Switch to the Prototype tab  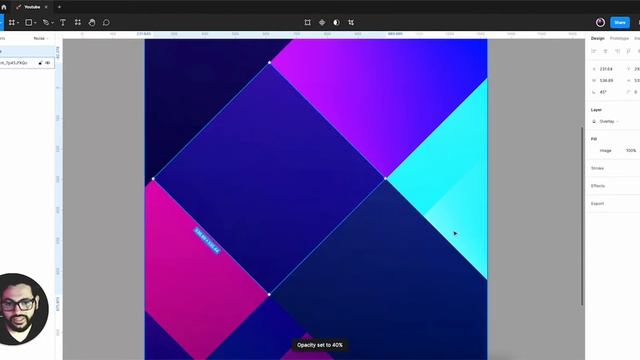click(619, 38)
